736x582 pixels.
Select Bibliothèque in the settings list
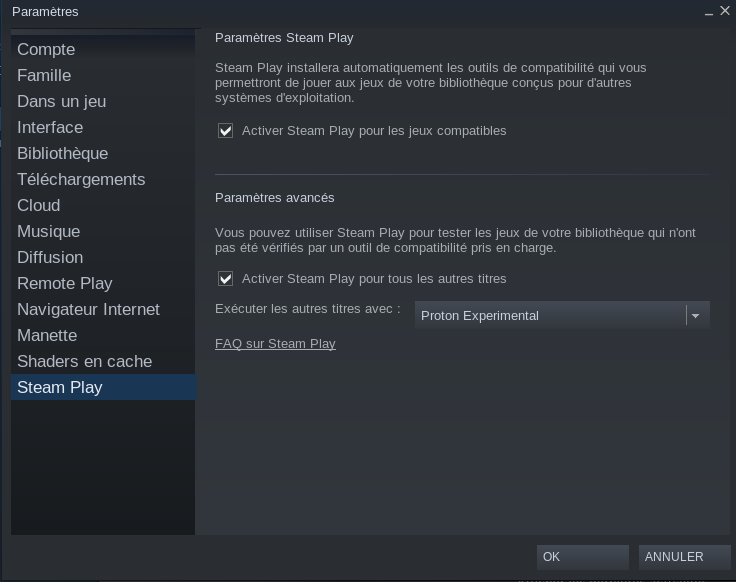click(x=62, y=153)
